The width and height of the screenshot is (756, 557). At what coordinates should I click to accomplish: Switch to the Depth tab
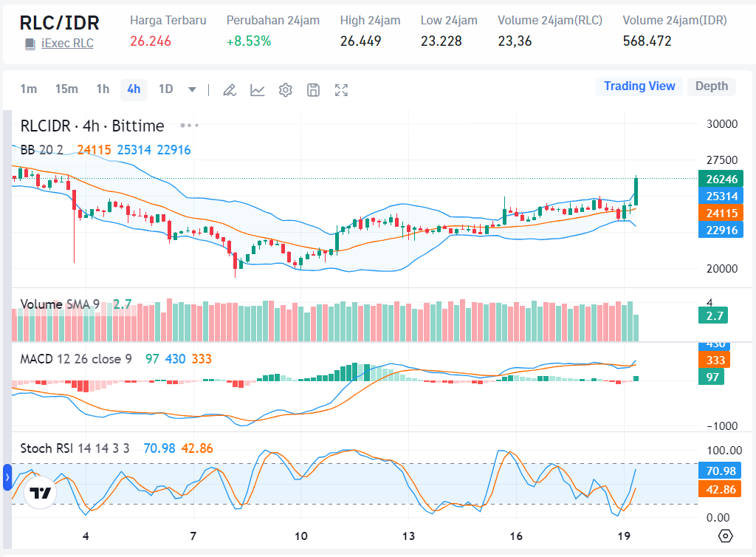coord(712,86)
